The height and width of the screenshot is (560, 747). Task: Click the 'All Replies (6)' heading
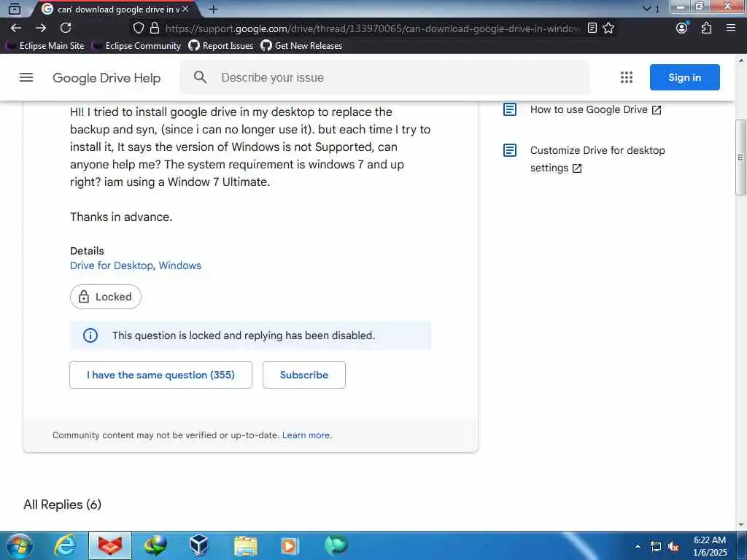click(x=63, y=505)
